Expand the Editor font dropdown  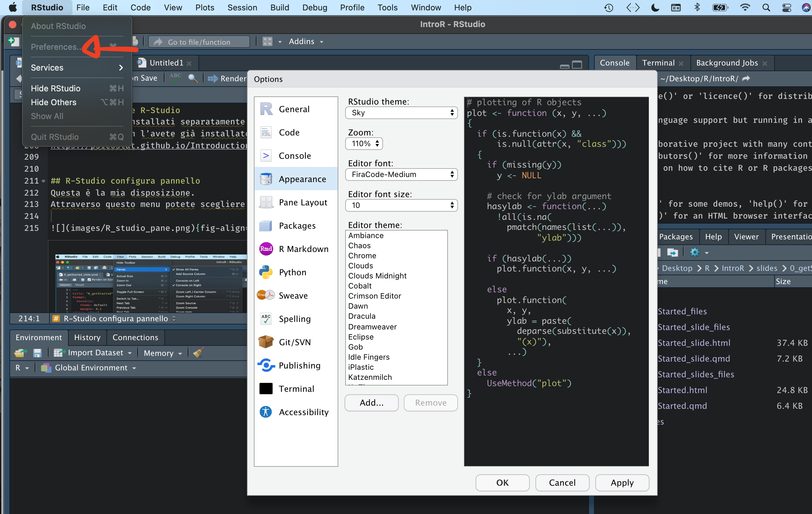(x=401, y=174)
